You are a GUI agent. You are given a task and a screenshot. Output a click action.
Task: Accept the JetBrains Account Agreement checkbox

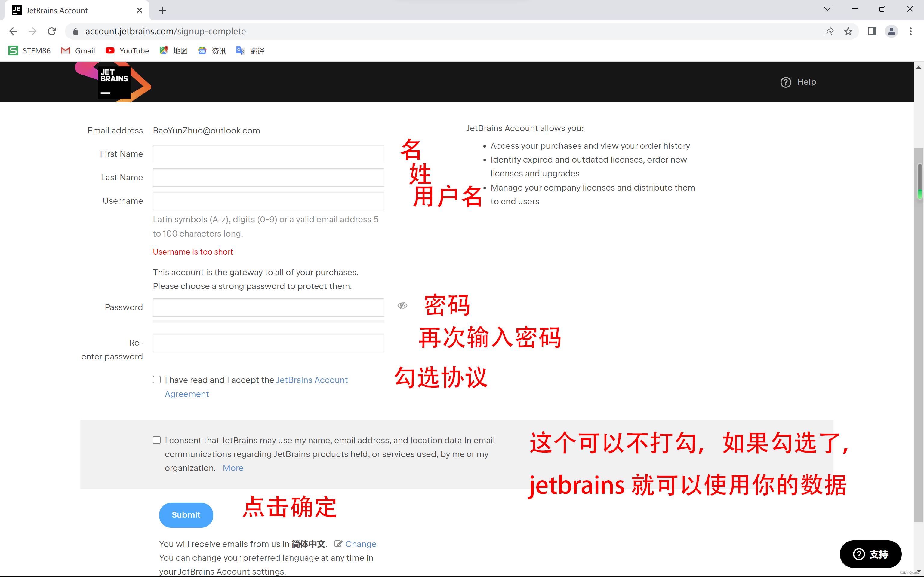(156, 379)
